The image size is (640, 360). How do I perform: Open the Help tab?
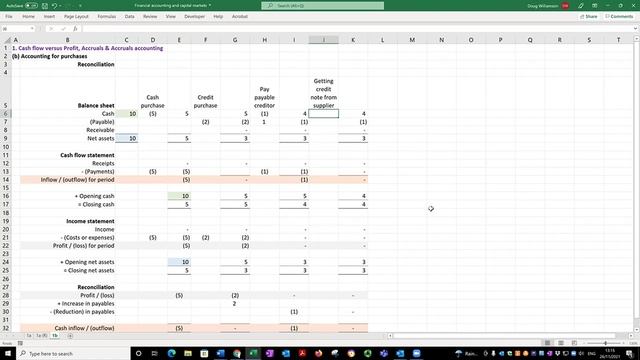pos(218,16)
